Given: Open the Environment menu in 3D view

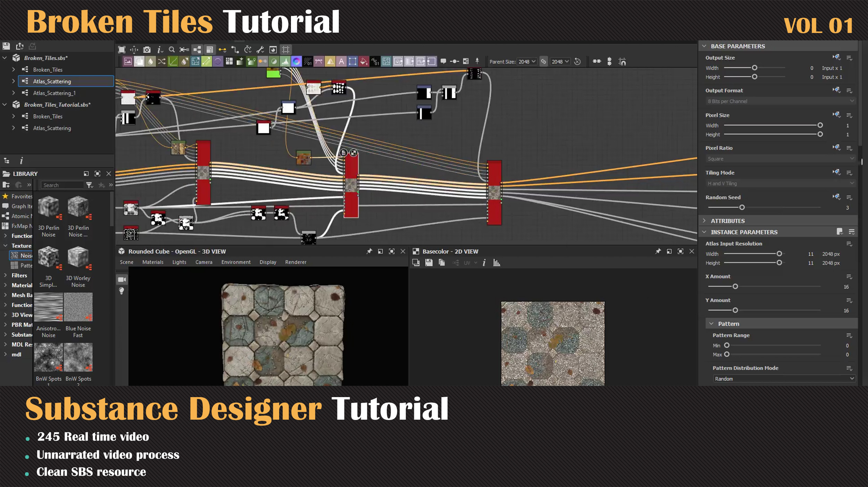Looking at the screenshot, I should tap(236, 262).
